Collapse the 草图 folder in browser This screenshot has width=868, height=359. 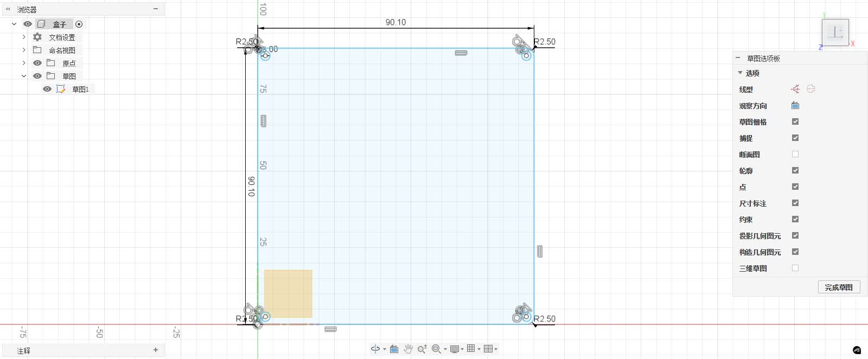(24, 76)
